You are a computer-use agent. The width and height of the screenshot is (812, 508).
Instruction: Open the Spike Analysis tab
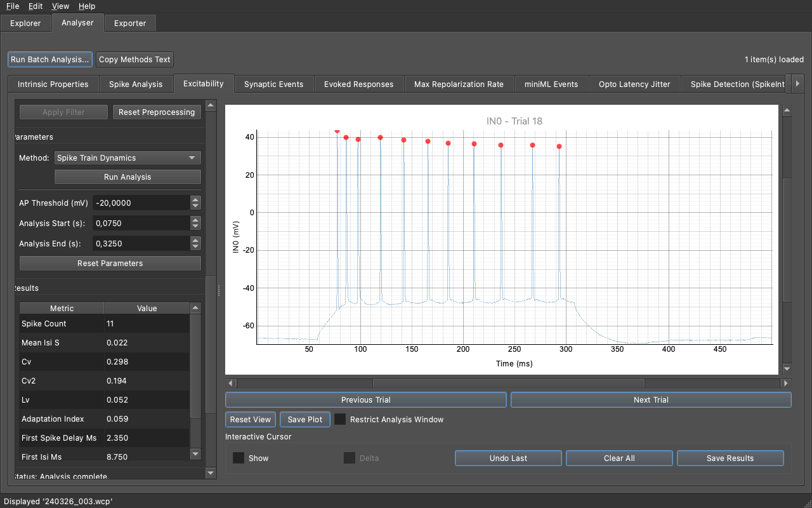click(x=135, y=84)
